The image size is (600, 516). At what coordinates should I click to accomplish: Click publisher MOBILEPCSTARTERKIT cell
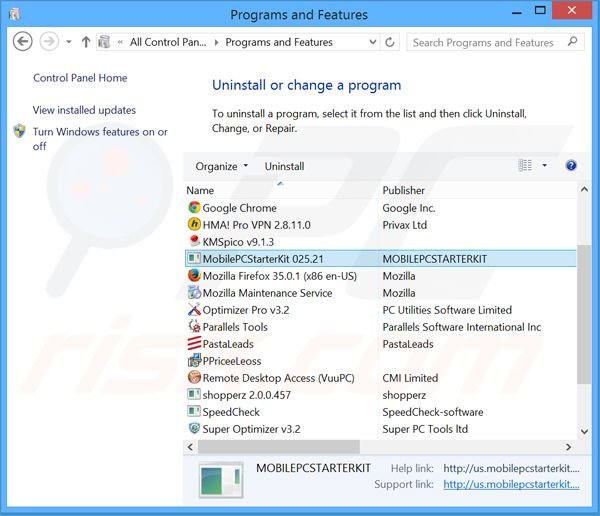[x=435, y=259]
